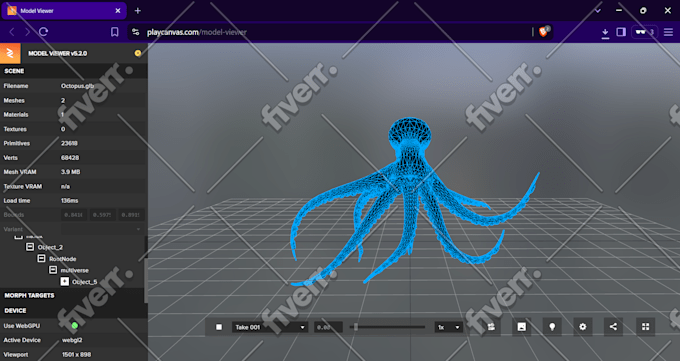Click the second Bounds value field
The width and height of the screenshot is (680, 361).
[x=102, y=215]
